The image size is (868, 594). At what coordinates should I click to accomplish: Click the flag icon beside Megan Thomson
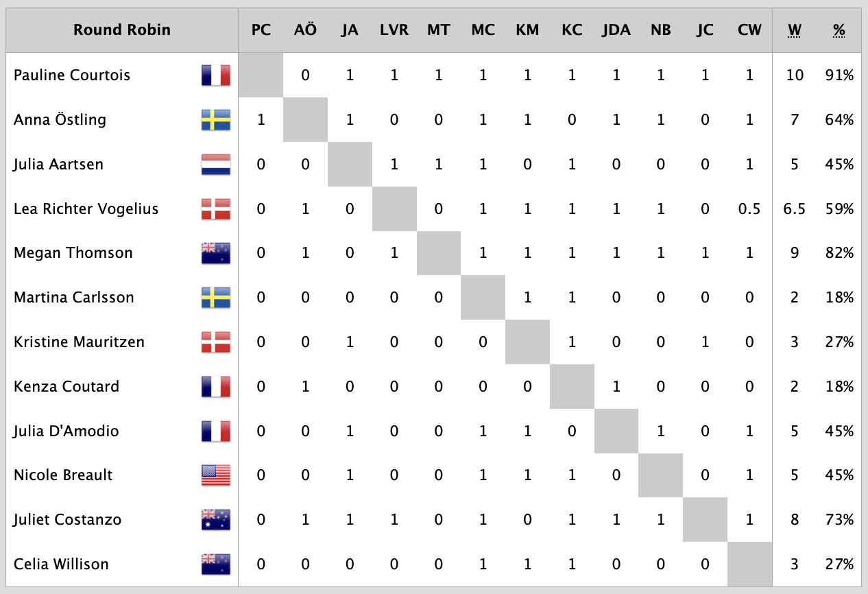tap(216, 253)
